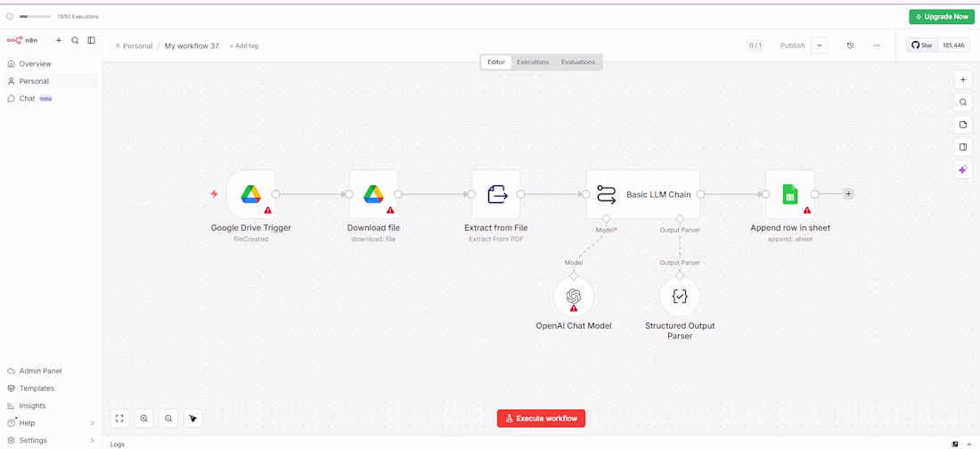Screen dimensions: 980x449
Task: Open the three-dot workflow options menu
Action: 877,45
